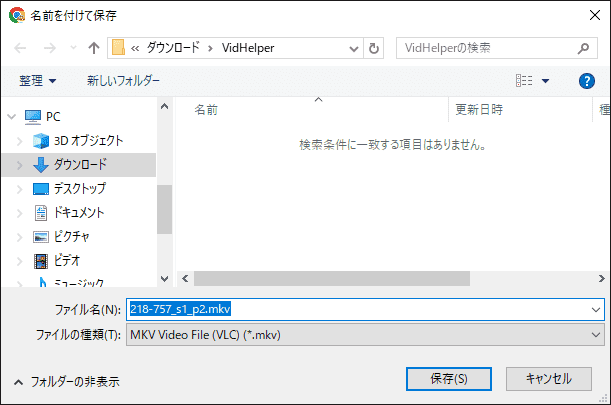Expand the デスクトップ tree node
This screenshot has width=611, height=405.
coord(19,189)
